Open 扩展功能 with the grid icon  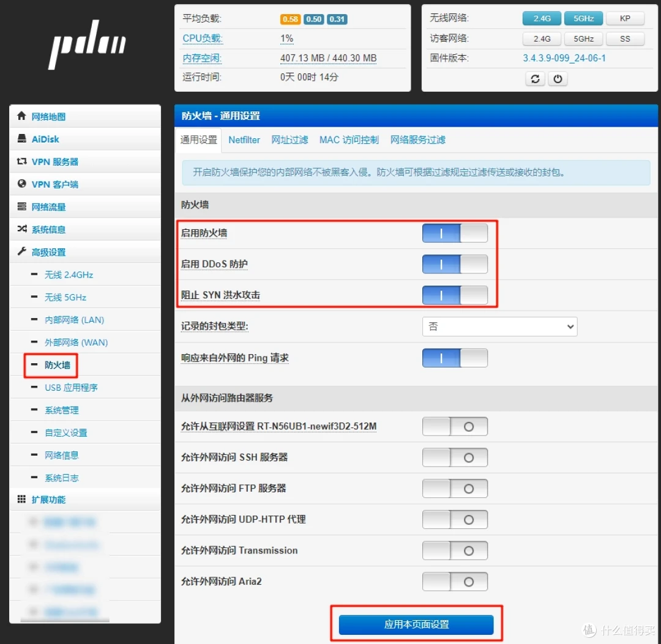(x=21, y=500)
